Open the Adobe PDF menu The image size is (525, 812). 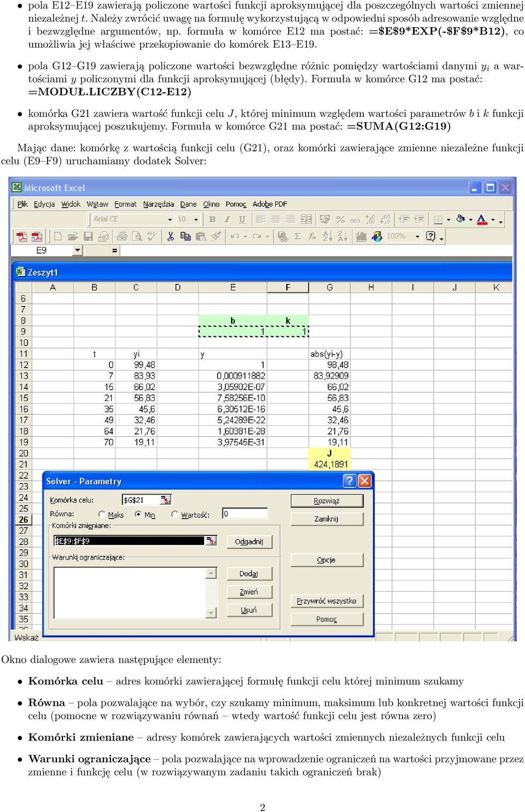[270, 204]
